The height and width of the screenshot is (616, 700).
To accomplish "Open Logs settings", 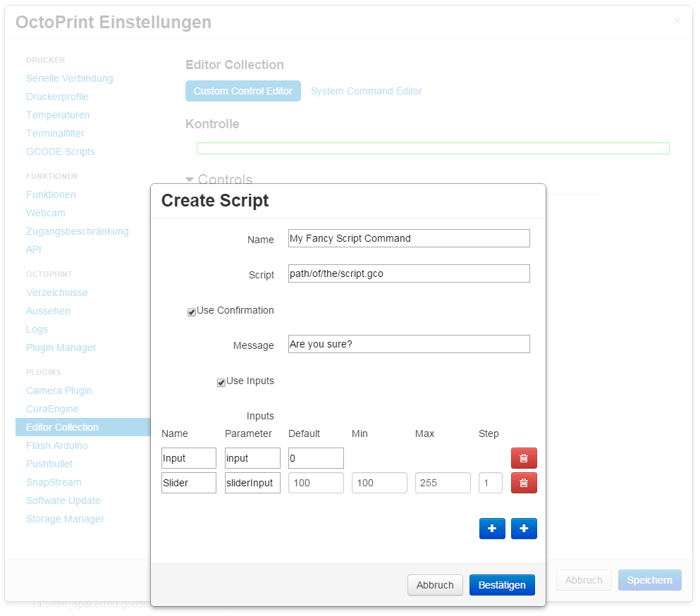I will 37,329.
